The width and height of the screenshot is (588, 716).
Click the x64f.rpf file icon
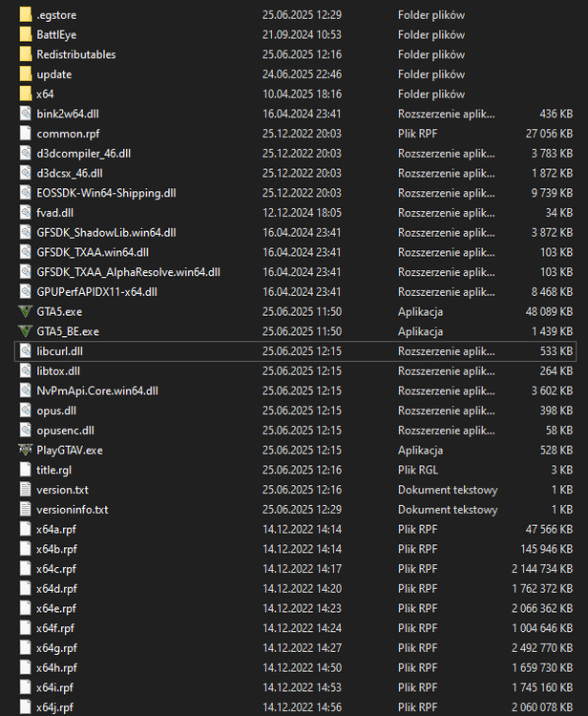click(x=26, y=628)
